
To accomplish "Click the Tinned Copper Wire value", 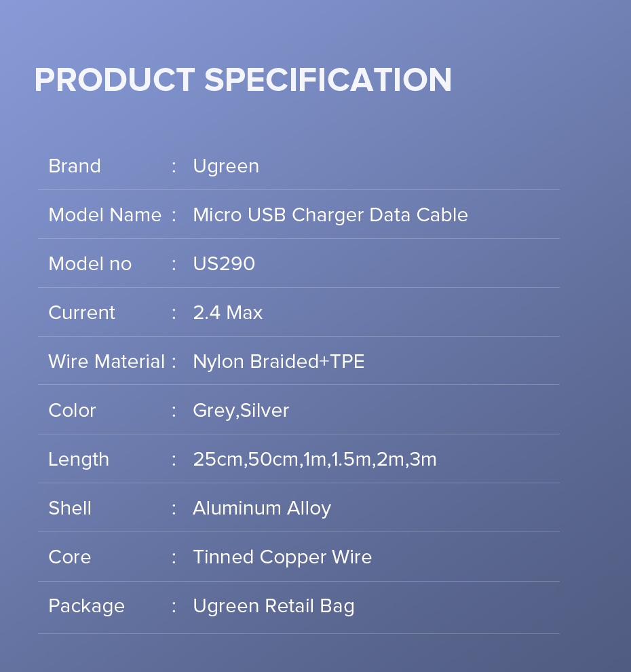I will coord(282,557).
